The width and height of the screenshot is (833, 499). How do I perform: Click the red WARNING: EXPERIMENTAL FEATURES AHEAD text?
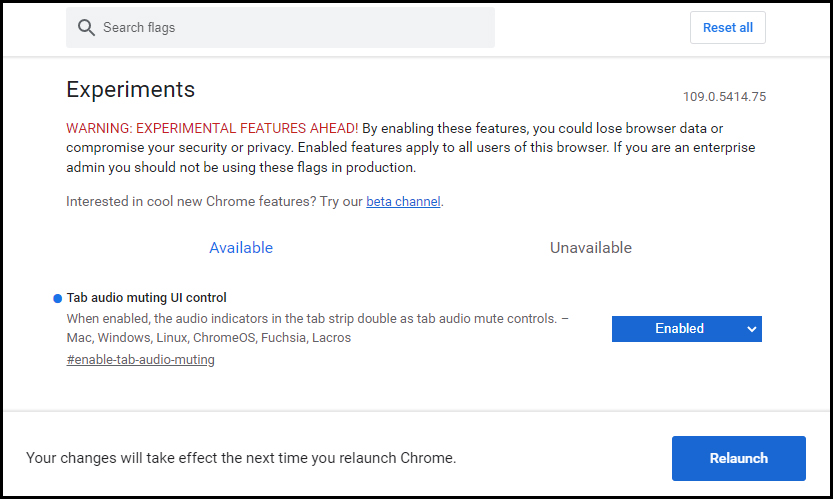coord(212,128)
